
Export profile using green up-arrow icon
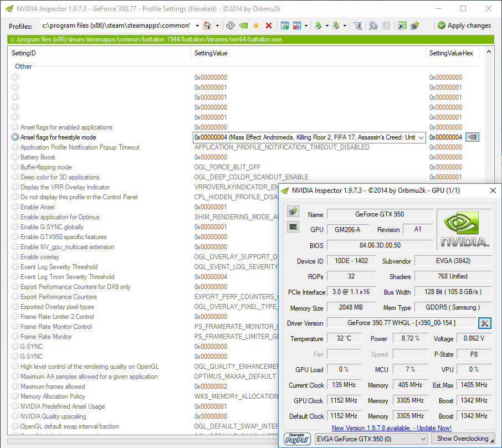pos(318,25)
